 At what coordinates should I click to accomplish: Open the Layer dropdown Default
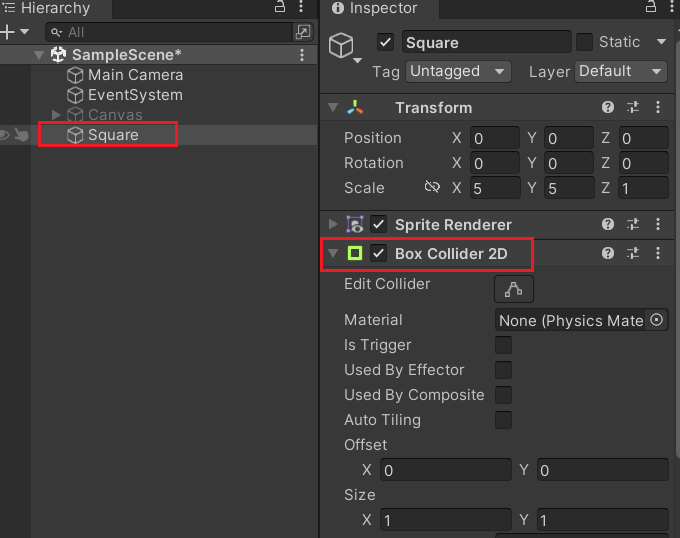[x=621, y=72]
